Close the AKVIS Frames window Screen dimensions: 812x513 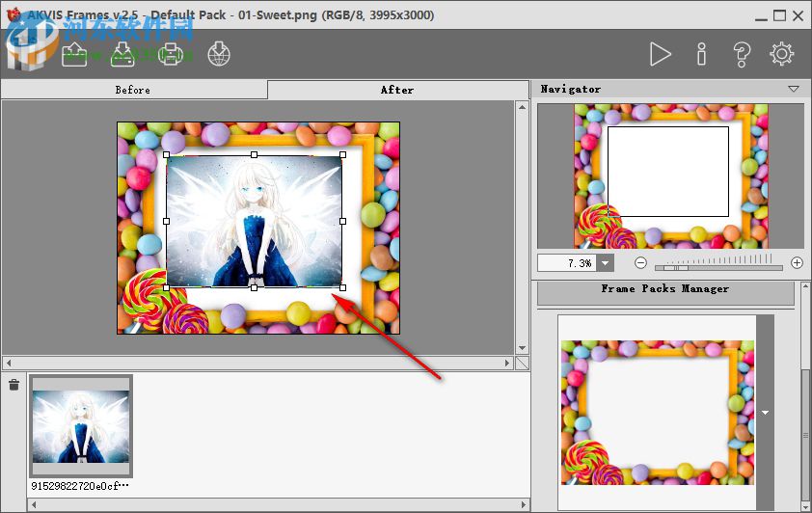pyautogui.click(x=798, y=15)
